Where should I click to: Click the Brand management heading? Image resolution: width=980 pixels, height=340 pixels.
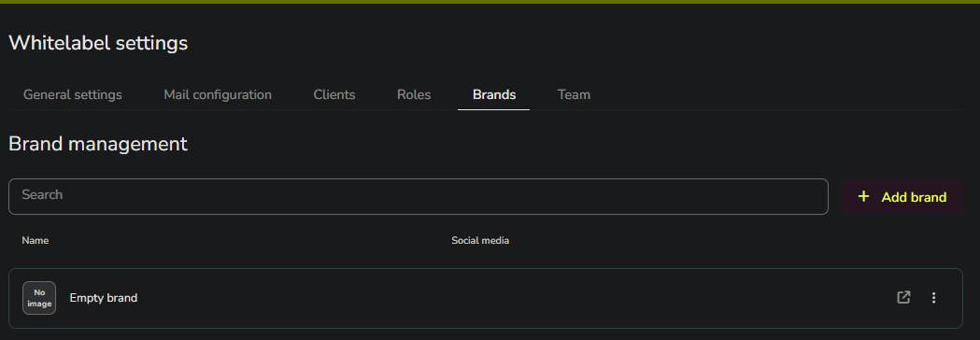click(x=98, y=144)
